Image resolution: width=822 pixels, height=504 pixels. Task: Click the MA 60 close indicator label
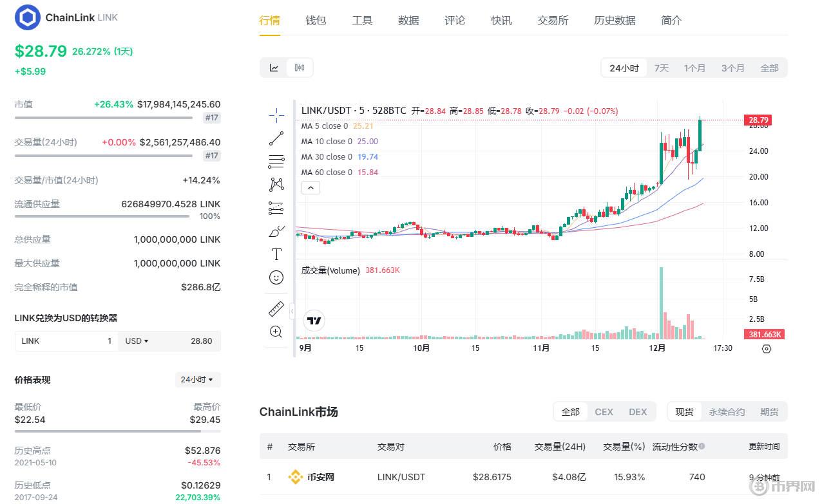[327, 173]
